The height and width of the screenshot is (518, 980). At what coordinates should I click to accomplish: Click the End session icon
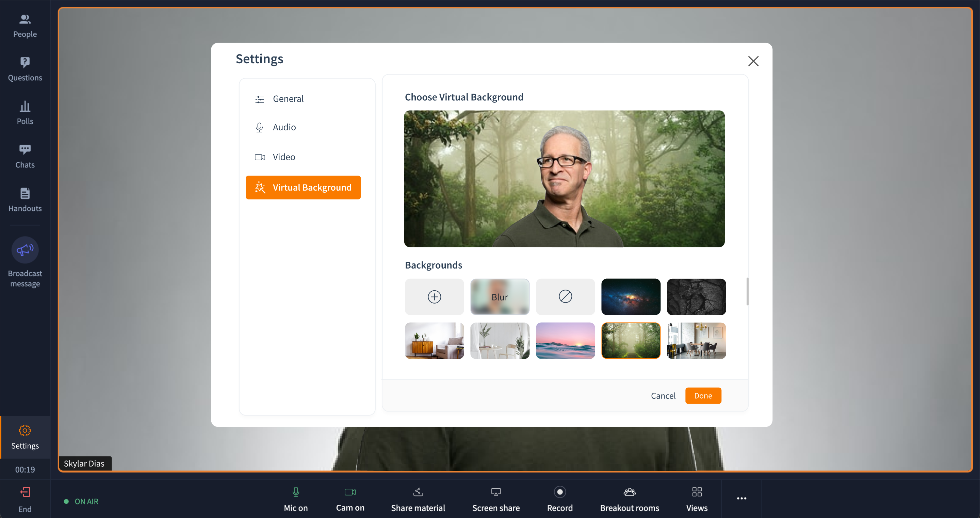pyautogui.click(x=25, y=492)
